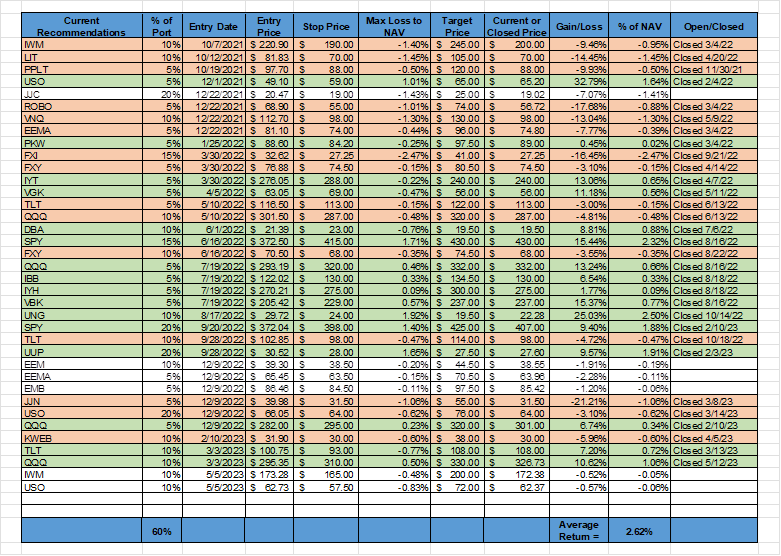781x556 pixels.
Task: Select the 'Current or Closed Price' header
Action: point(517,26)
